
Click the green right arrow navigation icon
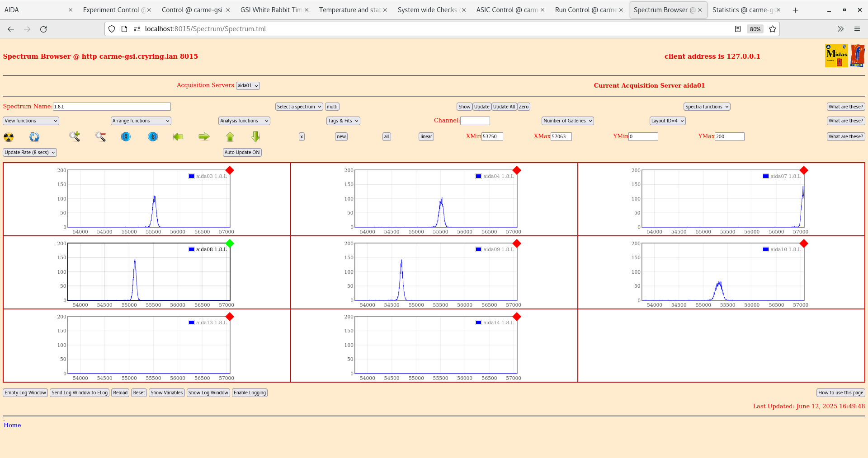click(204, 137)
